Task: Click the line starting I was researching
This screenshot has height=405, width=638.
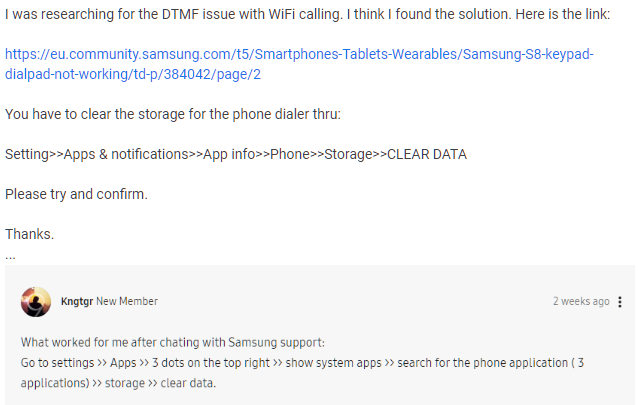Action: 308,14
